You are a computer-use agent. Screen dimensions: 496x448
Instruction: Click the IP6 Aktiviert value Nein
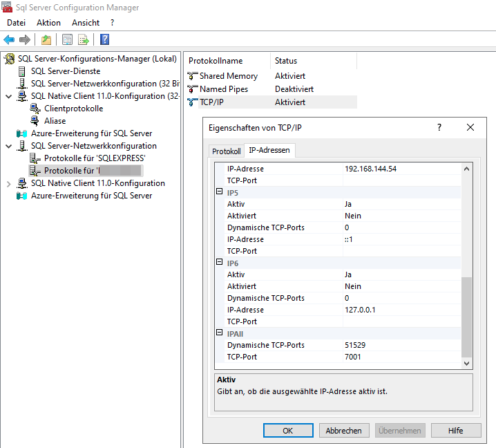pyautogui.click(x=353, y=286)
